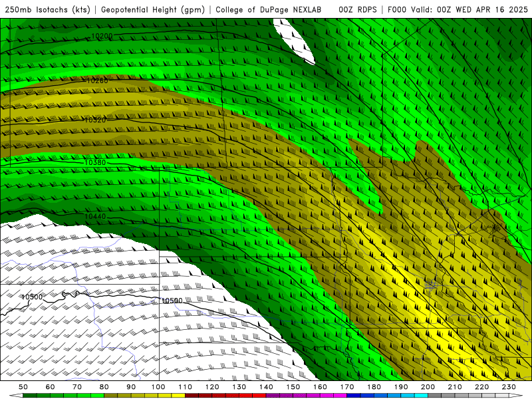Select the 80 kt legend label
The width and height of the screenshot is (532, 399).
104,387
